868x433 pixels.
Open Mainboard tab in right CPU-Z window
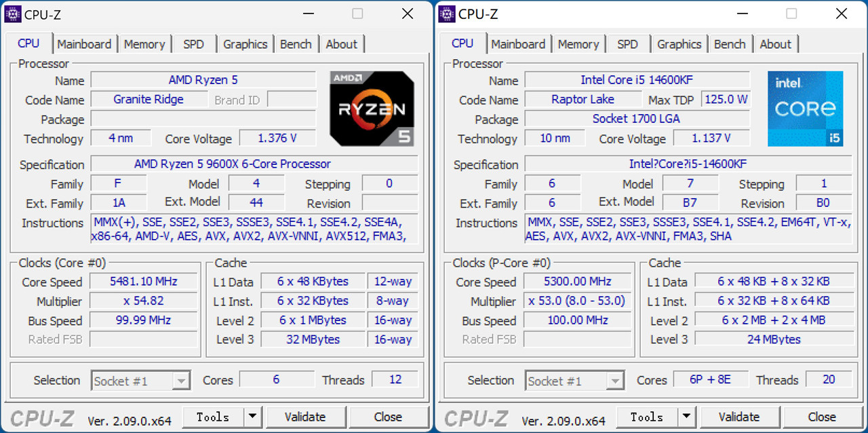coord(518,44)
